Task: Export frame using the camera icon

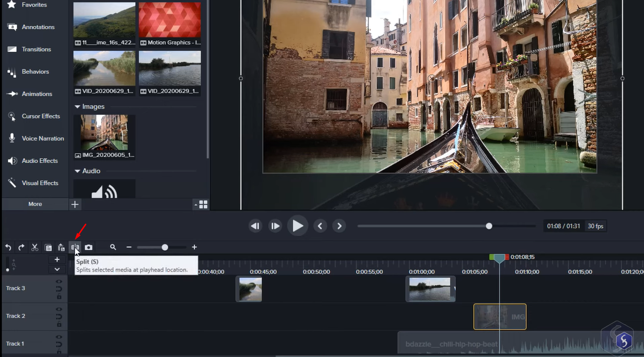Action: point(89,247)
